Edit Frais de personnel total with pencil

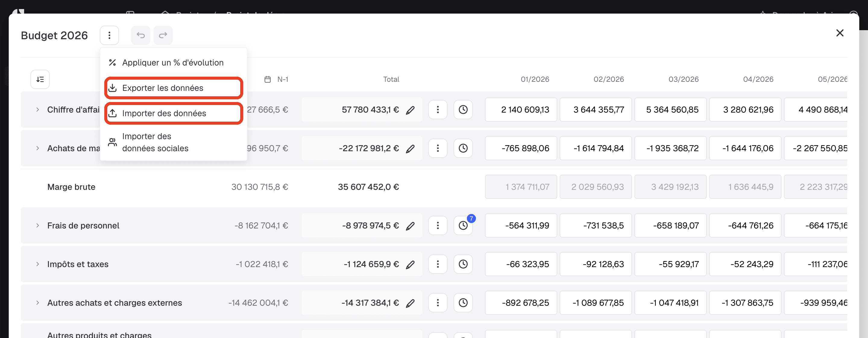pos(410,226)
